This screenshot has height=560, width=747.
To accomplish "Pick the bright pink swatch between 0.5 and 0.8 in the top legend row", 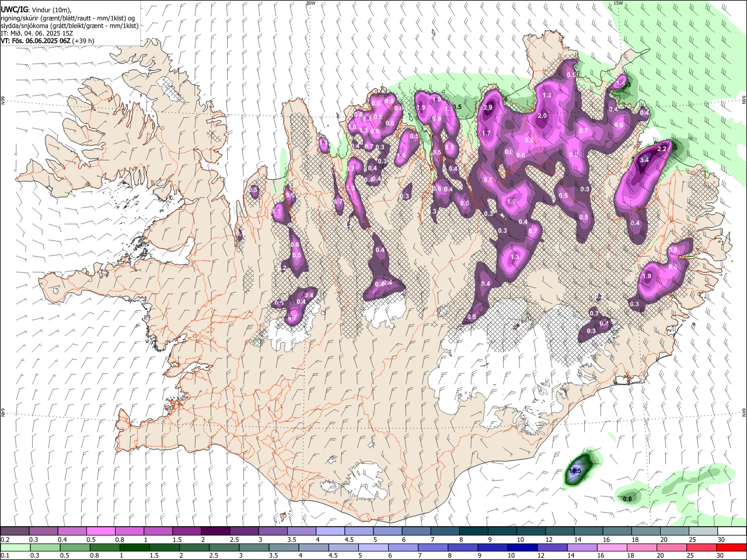I will (100, 531).
